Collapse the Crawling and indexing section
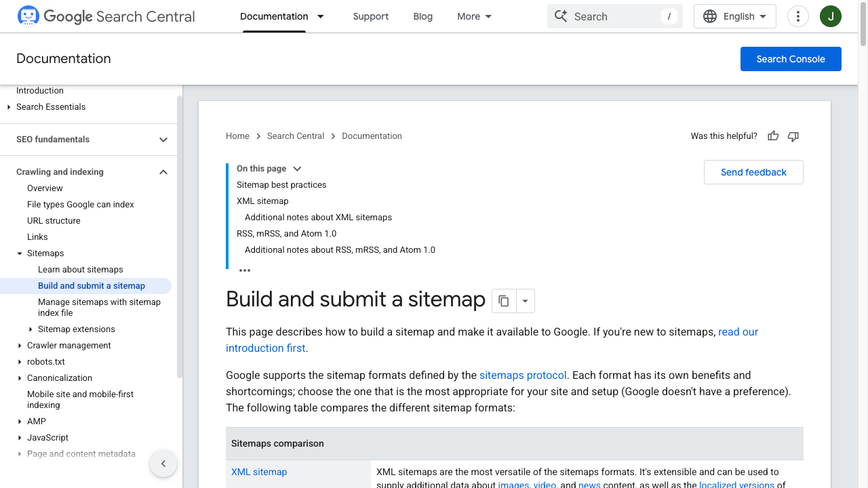This screenshot has width=868, height=488. click(163, 172)
